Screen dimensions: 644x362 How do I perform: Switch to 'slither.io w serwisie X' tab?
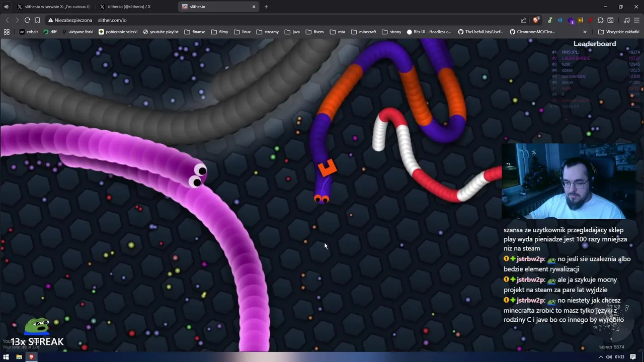(x=53, y=7)
